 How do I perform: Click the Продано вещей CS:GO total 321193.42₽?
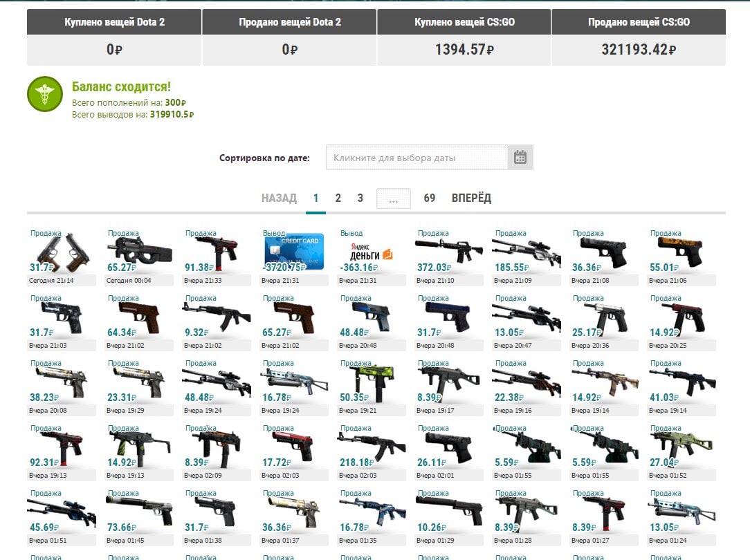(639, 49)
